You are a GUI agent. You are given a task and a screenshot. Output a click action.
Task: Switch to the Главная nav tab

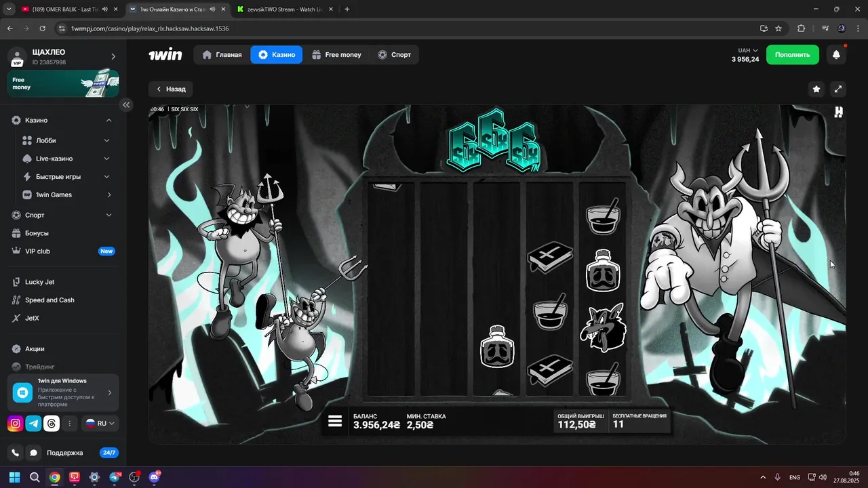(x=222, y=55)
